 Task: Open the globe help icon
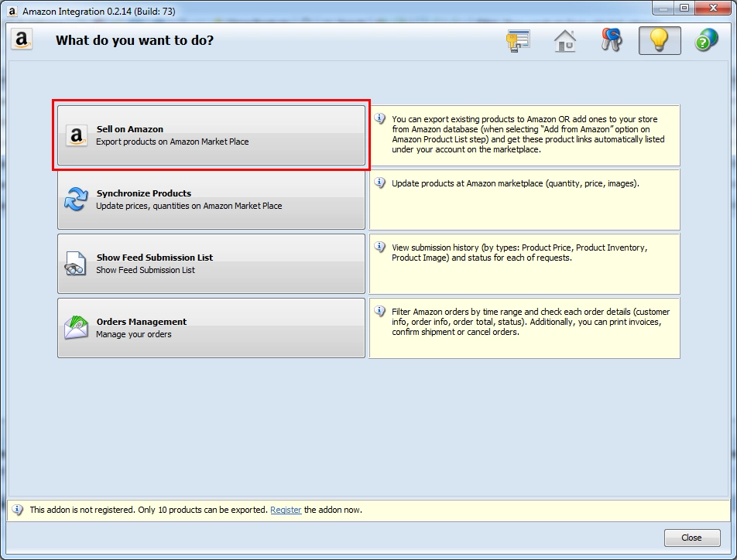coord(707,40)
